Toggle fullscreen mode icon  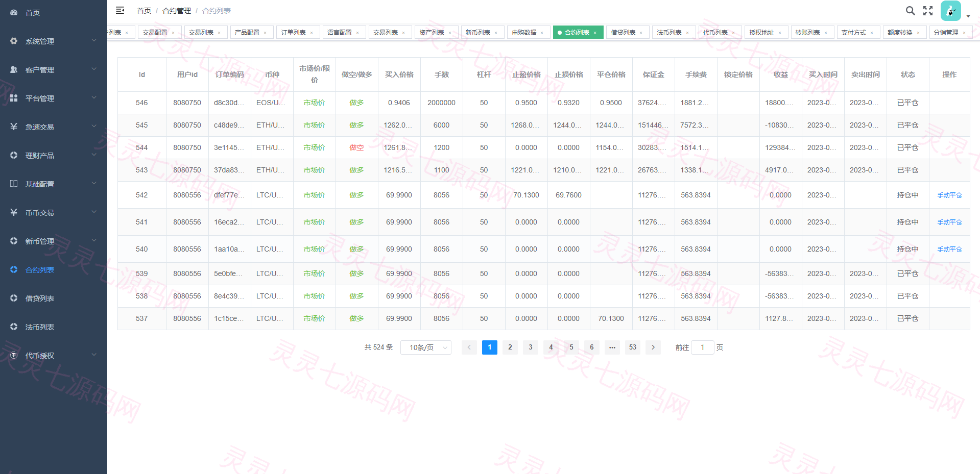tap(928, 10)
